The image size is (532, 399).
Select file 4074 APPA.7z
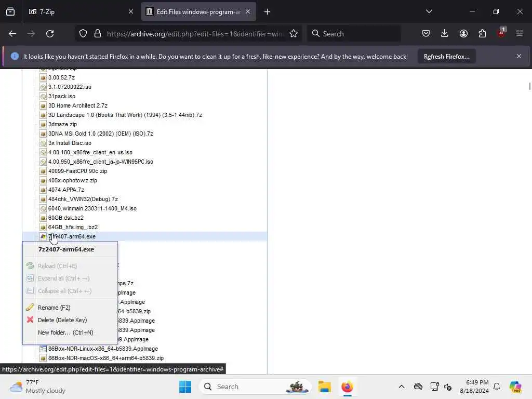[x=66, y=190]
